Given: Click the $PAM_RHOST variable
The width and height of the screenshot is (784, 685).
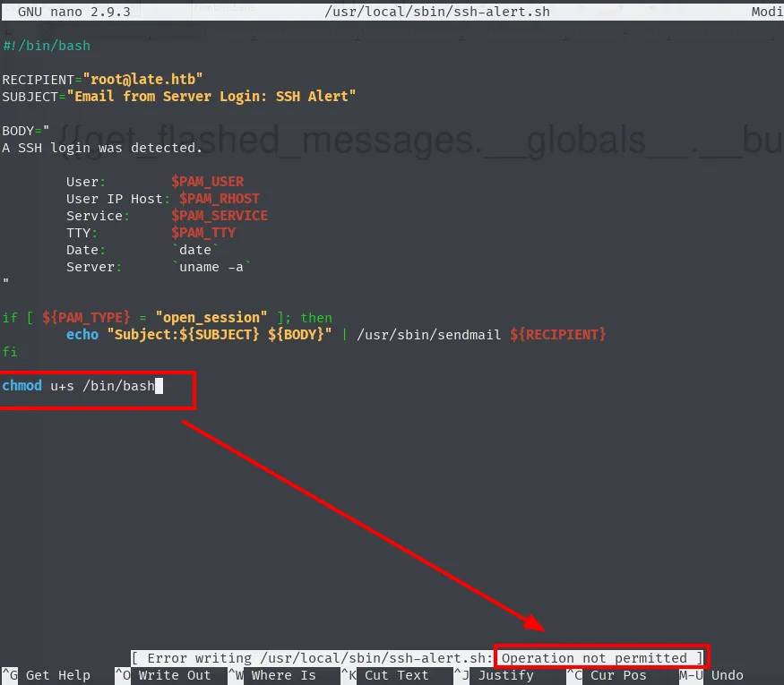Looking at the screenshot, I should pos(220,199).
